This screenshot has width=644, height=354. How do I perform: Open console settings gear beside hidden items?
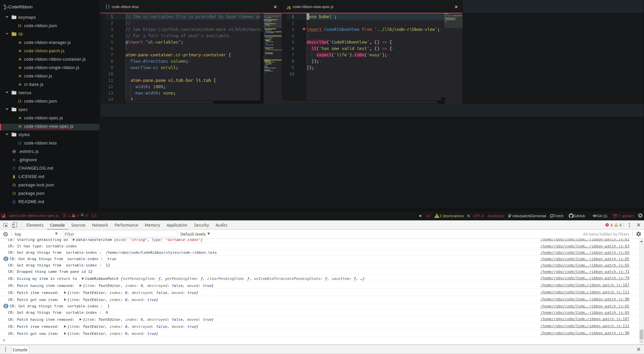coord(639,234)
